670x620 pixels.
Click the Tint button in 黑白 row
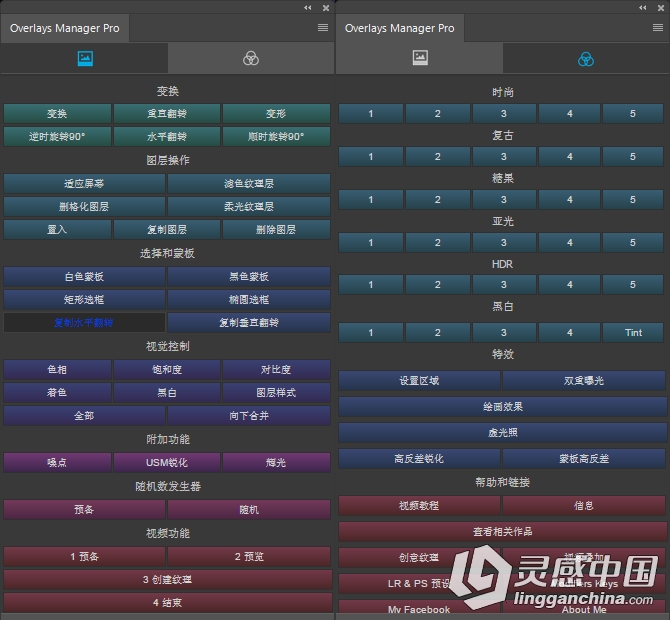[x=633, y=332]
